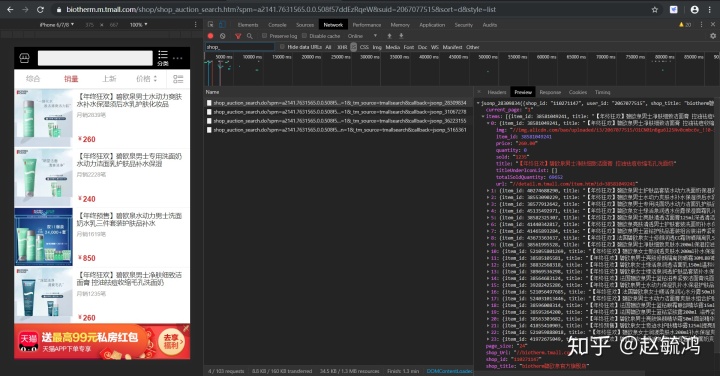Image resolution: width=720 pixels, height=376 pixels.
Task: Tap the 去享福利 banner button
Action: [172, 341]
